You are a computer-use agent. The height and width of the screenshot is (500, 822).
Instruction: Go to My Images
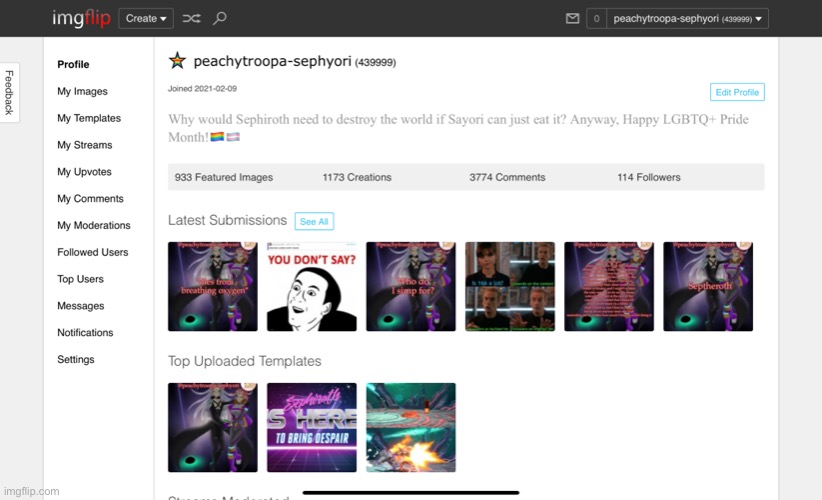[x=82, y=91]
